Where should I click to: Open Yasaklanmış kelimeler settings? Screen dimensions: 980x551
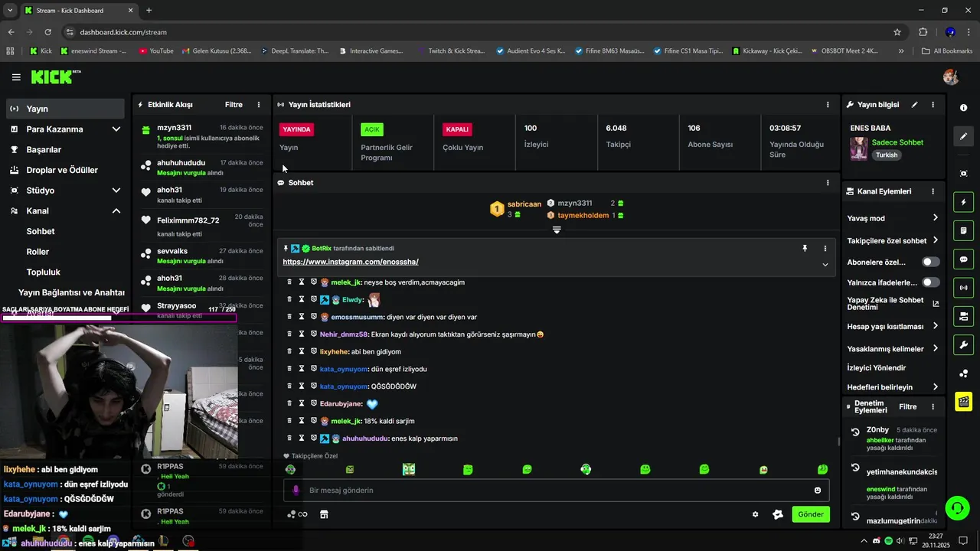[x=893, y=349]
